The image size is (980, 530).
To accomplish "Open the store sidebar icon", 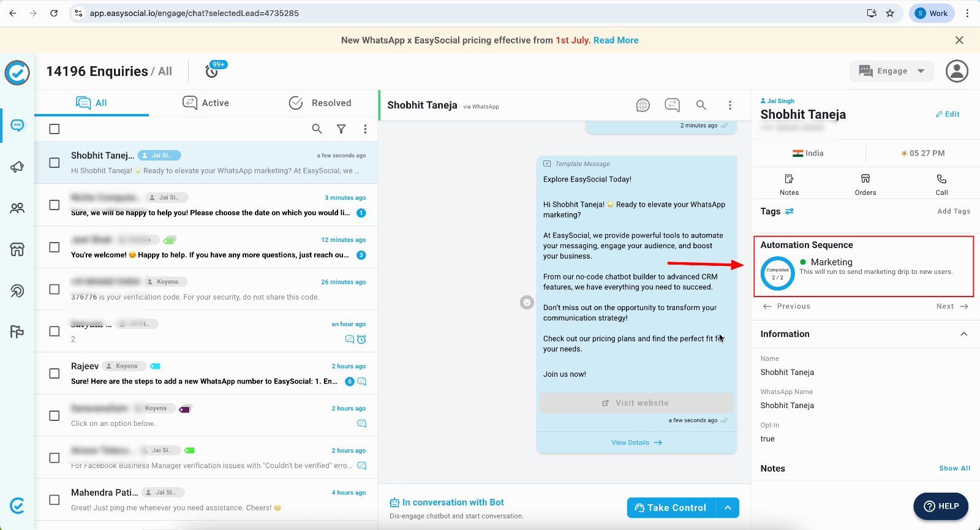I will point(17,249).
